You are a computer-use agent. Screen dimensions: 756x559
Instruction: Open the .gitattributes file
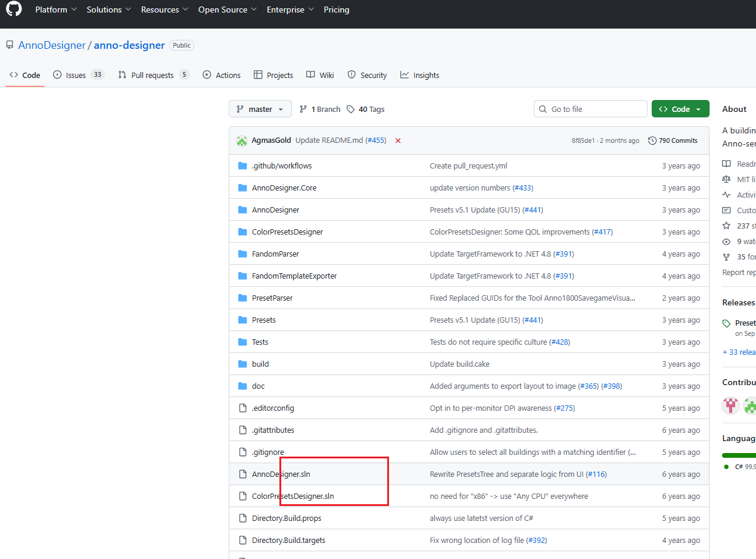273,430
